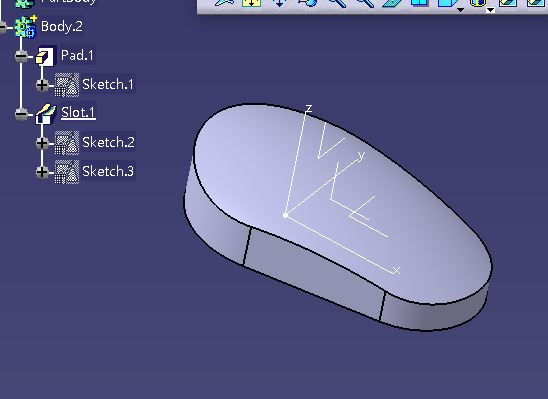
Task: Expand the Sketch.1 node
Action: click(x=42, y=85)
